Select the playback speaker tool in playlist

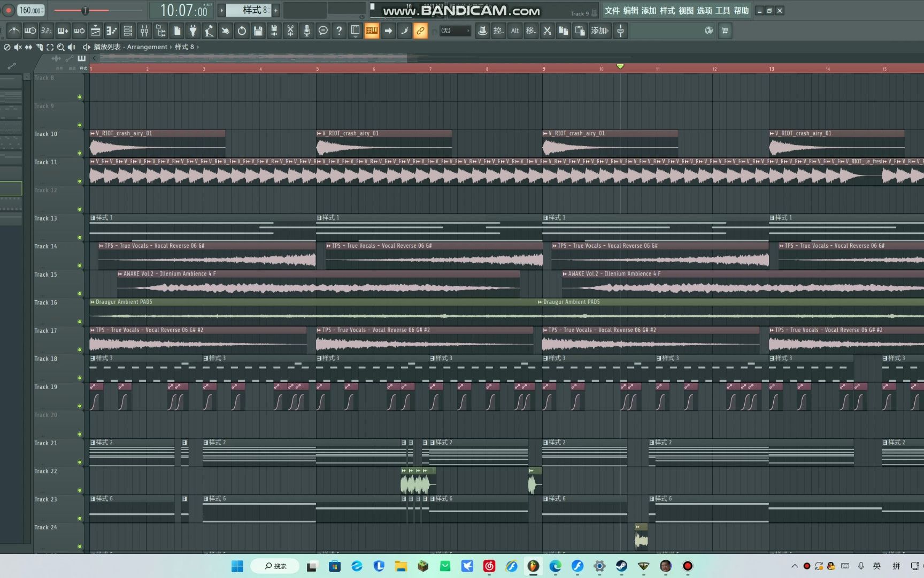coord(71,47)
